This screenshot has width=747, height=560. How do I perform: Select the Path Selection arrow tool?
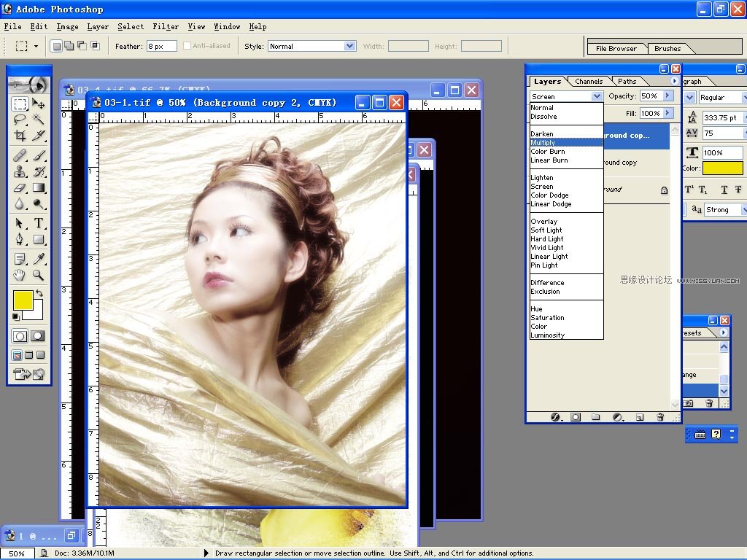(x=20, y=223)
